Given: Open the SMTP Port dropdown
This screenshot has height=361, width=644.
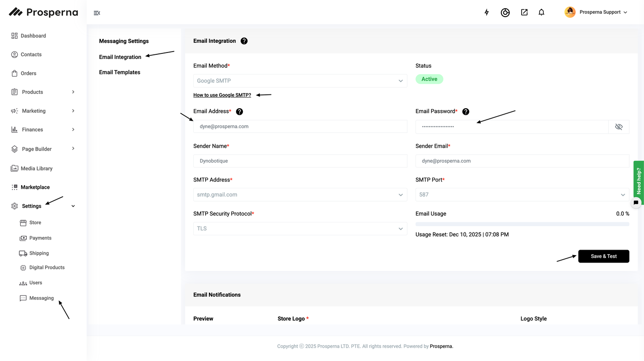Looking at the screenshot, I should click(x=522, y=195).
